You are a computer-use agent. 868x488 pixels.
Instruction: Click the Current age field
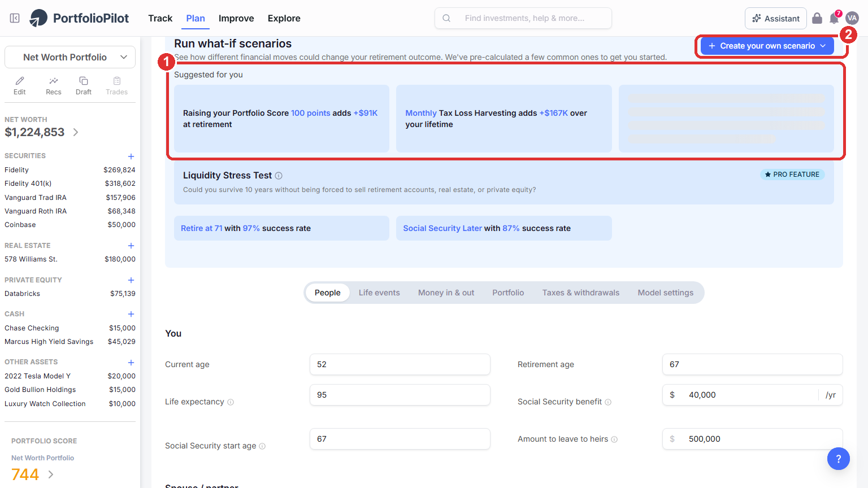point(400,364)
